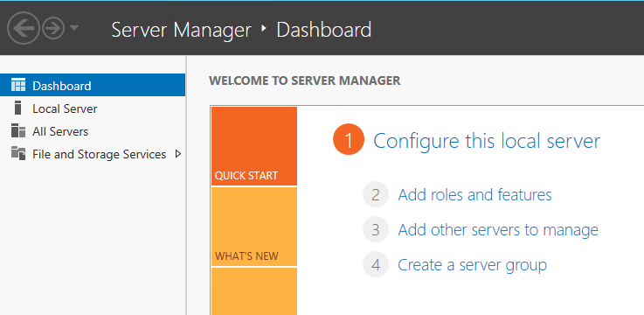Click the forward navigation arrow icon
644x315 pixels.
tap(53, 28)
